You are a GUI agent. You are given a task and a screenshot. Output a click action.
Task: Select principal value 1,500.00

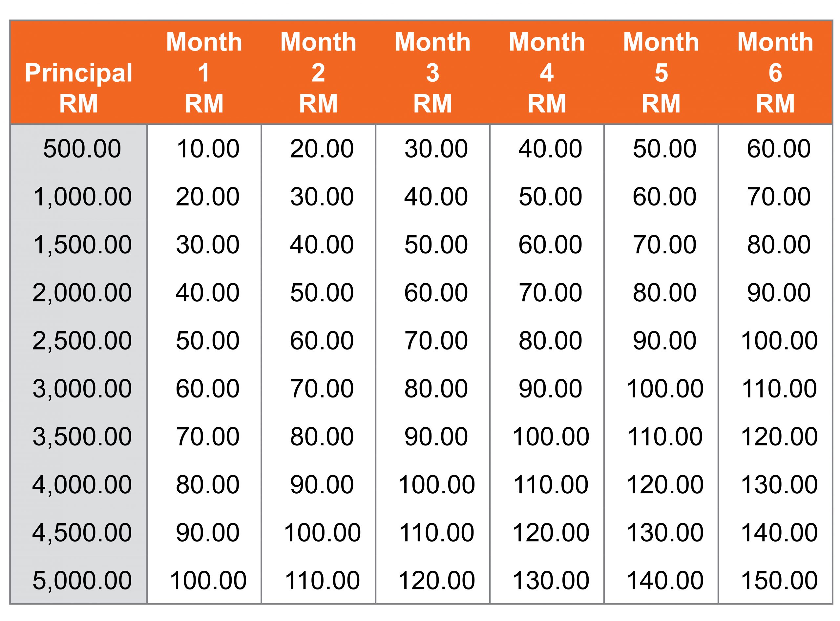pyautogui.click(x=82, y=245)
